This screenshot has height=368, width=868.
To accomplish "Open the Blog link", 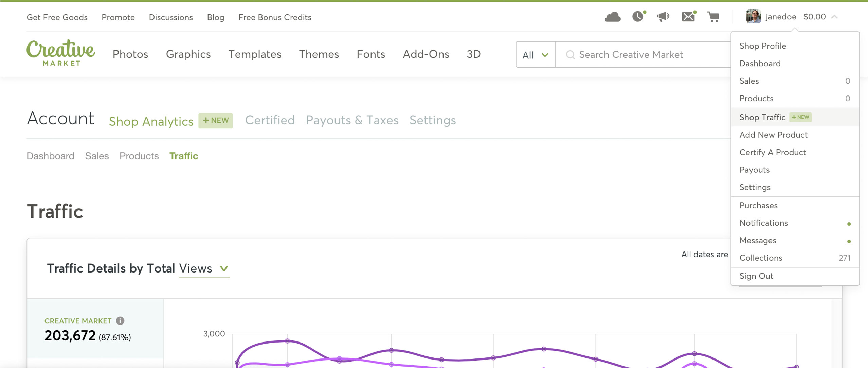I will pyautogui.click(x=216, y=17).
